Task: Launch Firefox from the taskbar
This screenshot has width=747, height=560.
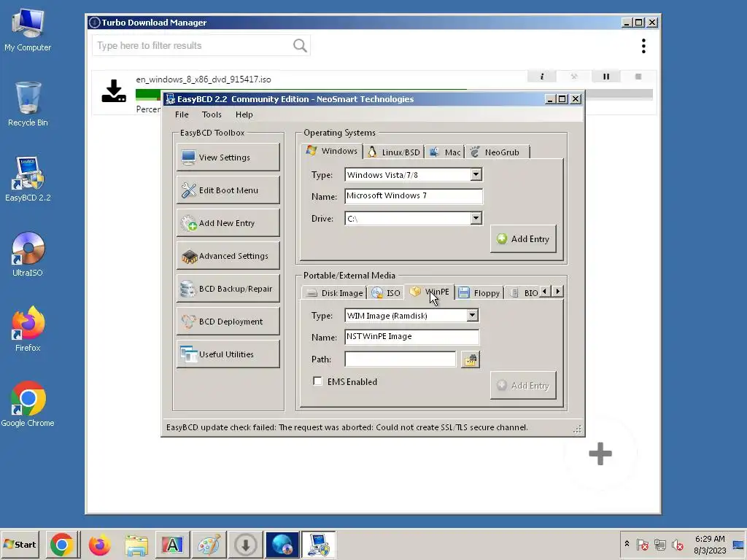Action: 99,545
